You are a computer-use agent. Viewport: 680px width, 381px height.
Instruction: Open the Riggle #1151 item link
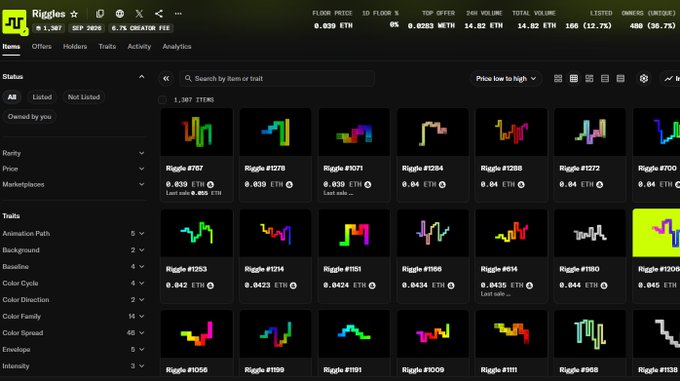(x=342, y=269)
